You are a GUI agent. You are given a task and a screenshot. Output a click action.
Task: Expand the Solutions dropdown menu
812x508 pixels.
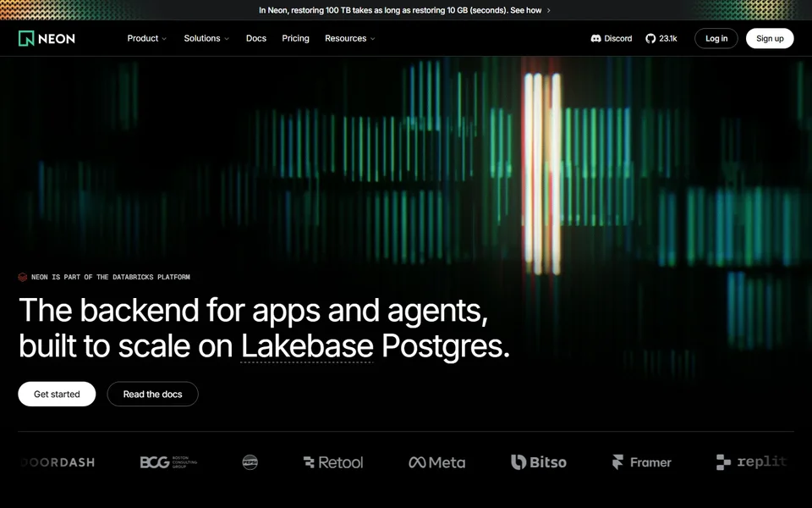tap(206, 38)
